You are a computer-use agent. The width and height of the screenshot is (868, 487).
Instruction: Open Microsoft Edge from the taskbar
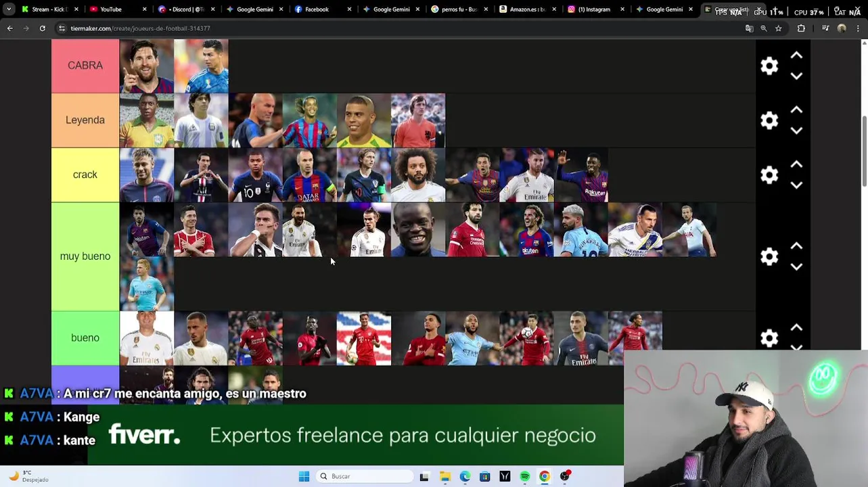(x=465, y=476)
